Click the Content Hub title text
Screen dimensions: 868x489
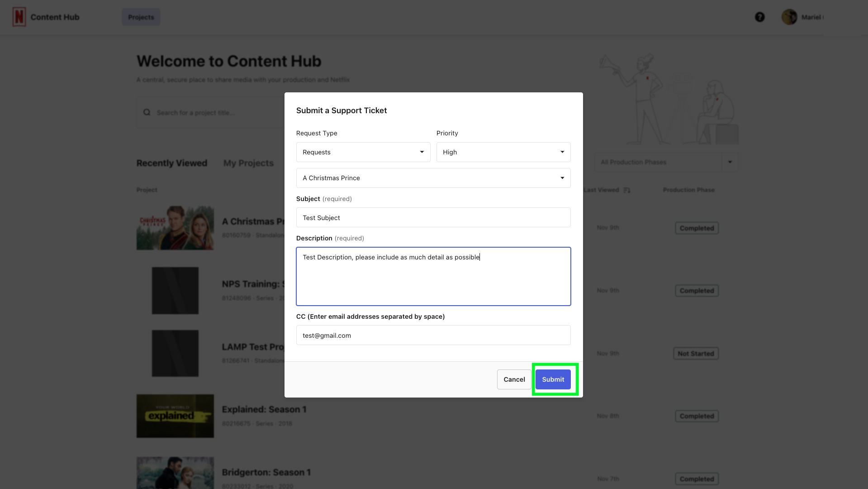pyautogui.click(x=55, y=17)
